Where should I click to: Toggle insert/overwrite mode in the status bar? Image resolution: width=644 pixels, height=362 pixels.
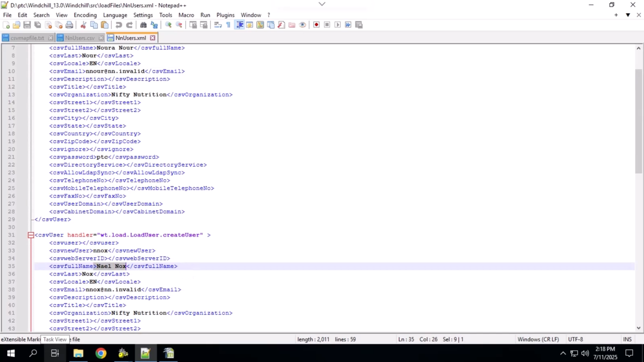627,339
